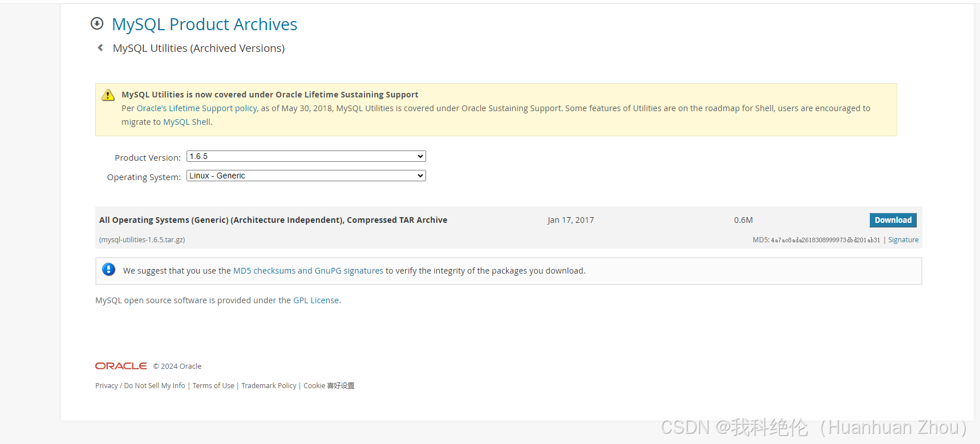This screenshot has height=444, width=980.
Task: Click the blue exclamation info icon
Action: tap(108, 270)
